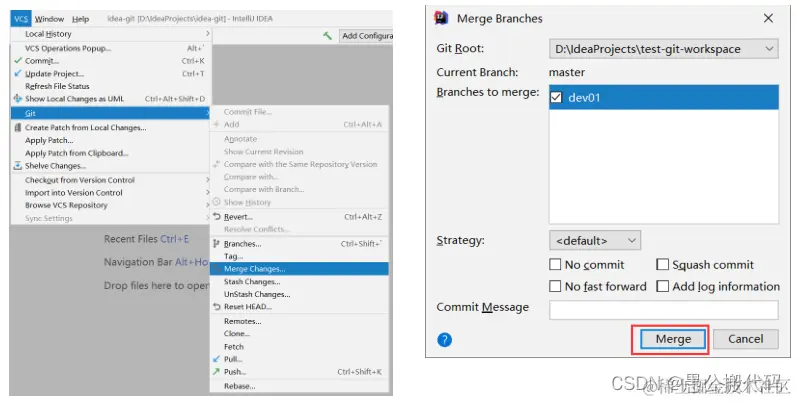797x402 pixels.
Task: Click the Push arrow icon
Action: [217, 372]
